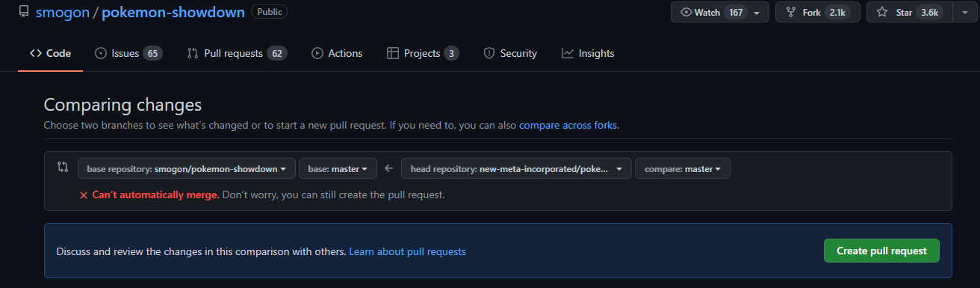Viewport: 980px width, 288px height.
Task: Click the eye icon in Watch button
Action: pos(686,13)
